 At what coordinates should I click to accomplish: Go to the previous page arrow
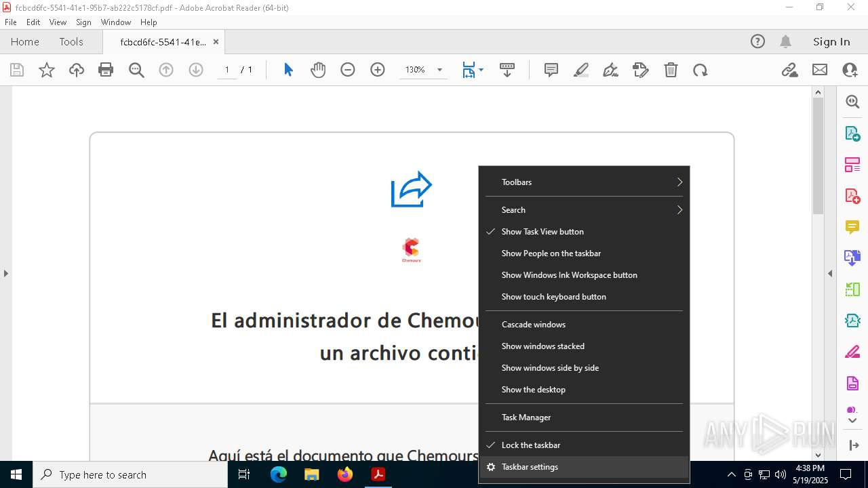[x=166, y=70]
